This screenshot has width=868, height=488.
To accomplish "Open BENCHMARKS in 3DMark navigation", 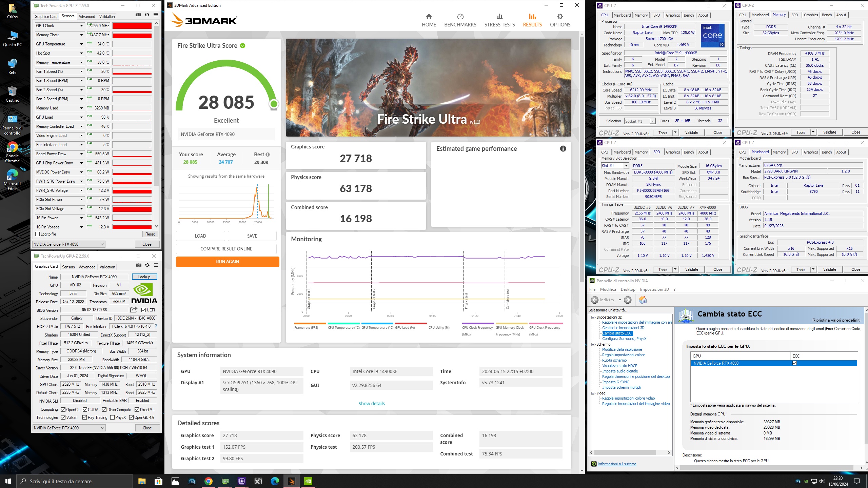I will (x=460, y=20).
